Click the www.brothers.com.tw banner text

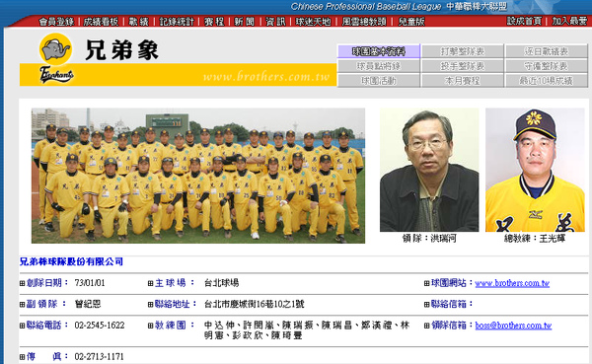click(266, 77)
